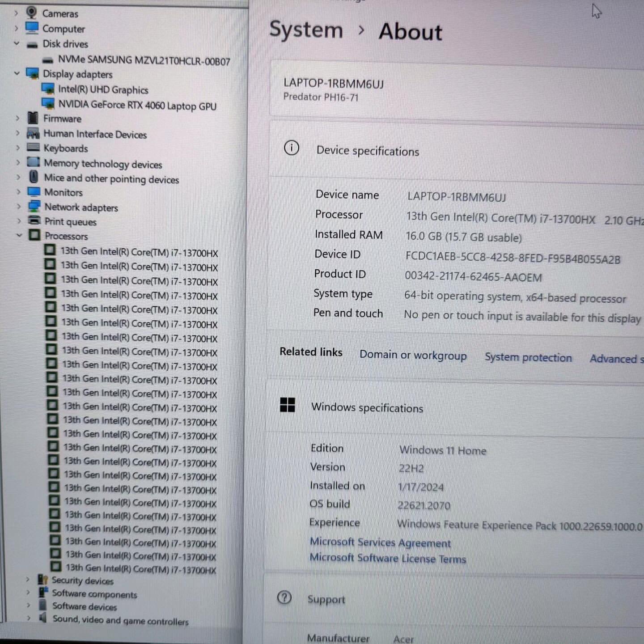Image resolution: width=644 pixels, height=644 pixels.
Task: Click the Keyboards icon
Action: [33, 148]
